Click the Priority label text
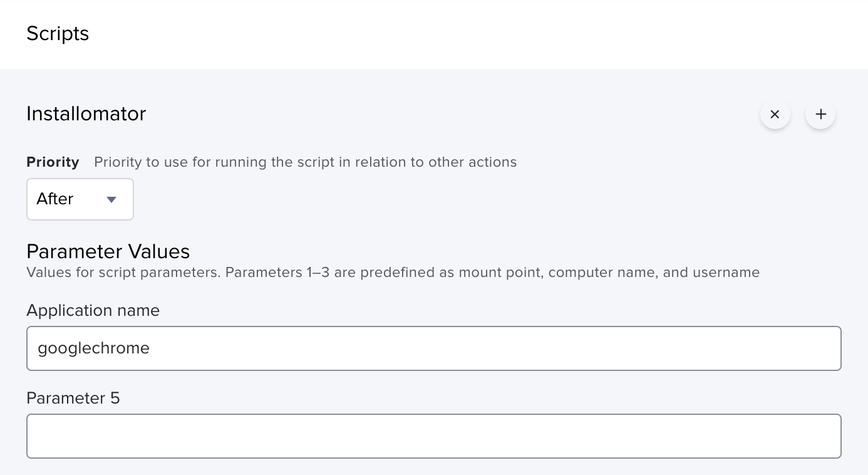Viewport: 868px width, 475px height. click(53, 162)
